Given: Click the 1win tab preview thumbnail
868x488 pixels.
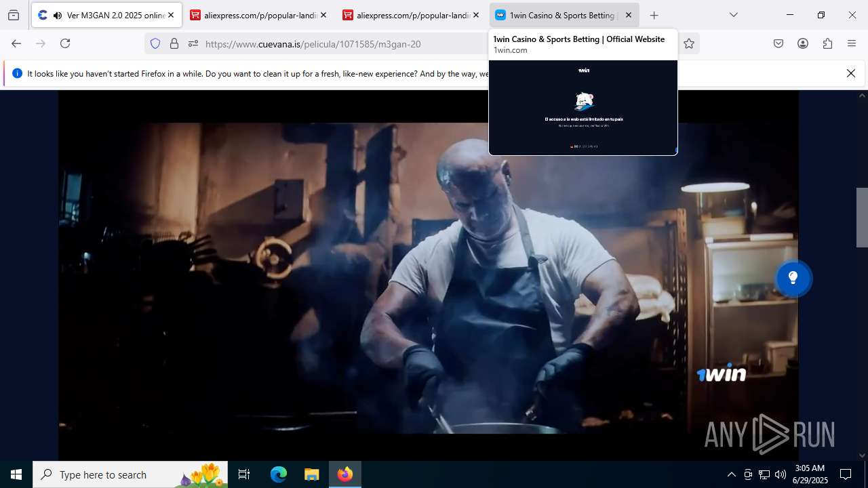Looking at the screenshot, I should (583, 107).
